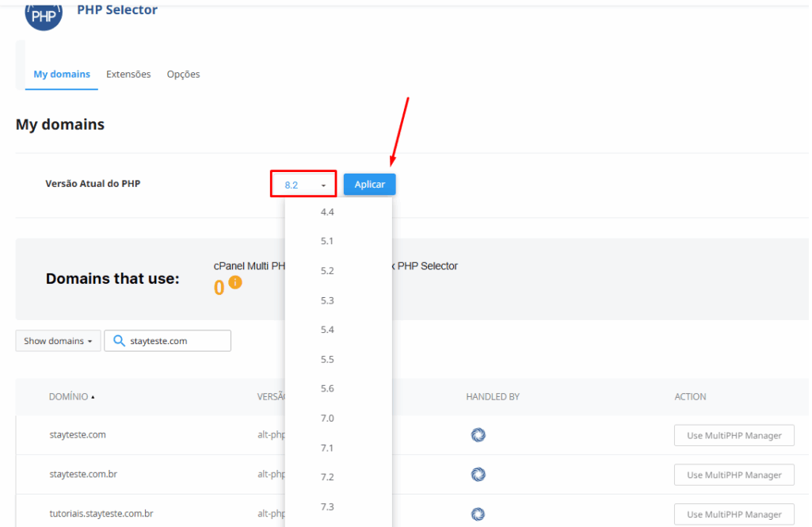Expand the Show domains dropdown
The width and height of the screenshot is (812, 527).
point(58,341)
